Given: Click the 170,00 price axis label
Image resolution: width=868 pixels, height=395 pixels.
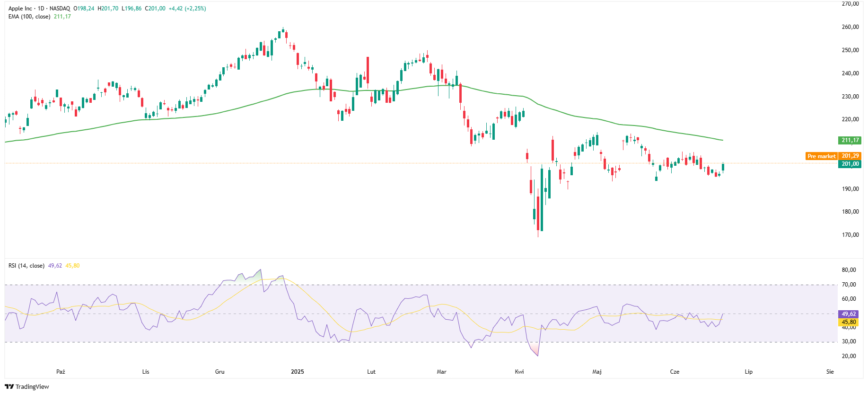Looking at the screenshot, I should pyautogui.click(x=850, y=235).
